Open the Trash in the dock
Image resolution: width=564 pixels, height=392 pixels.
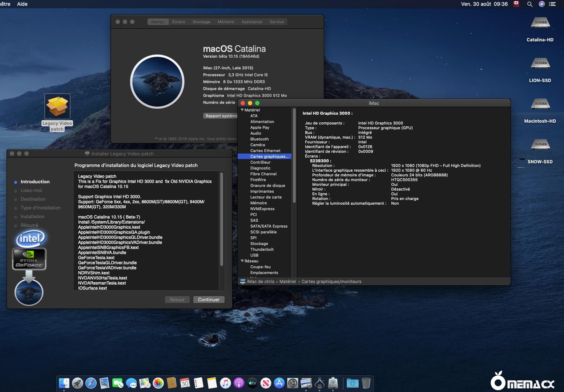[x=366, y=383]
